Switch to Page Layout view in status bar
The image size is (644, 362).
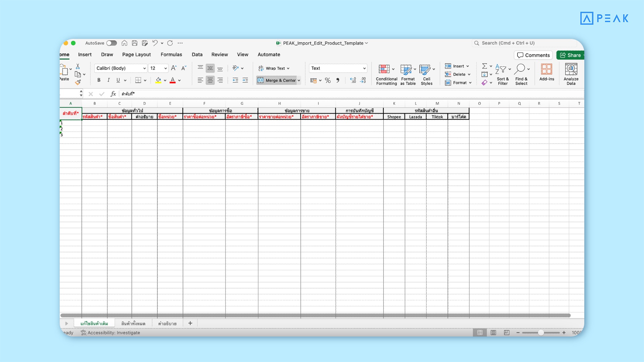tap(493, 333)
